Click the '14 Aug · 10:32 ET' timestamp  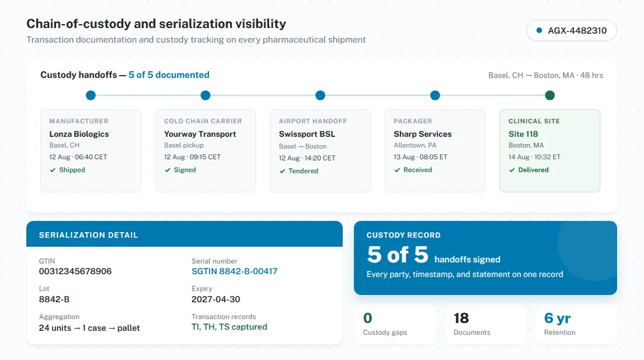pyautogui.click(x=534, y=157)
